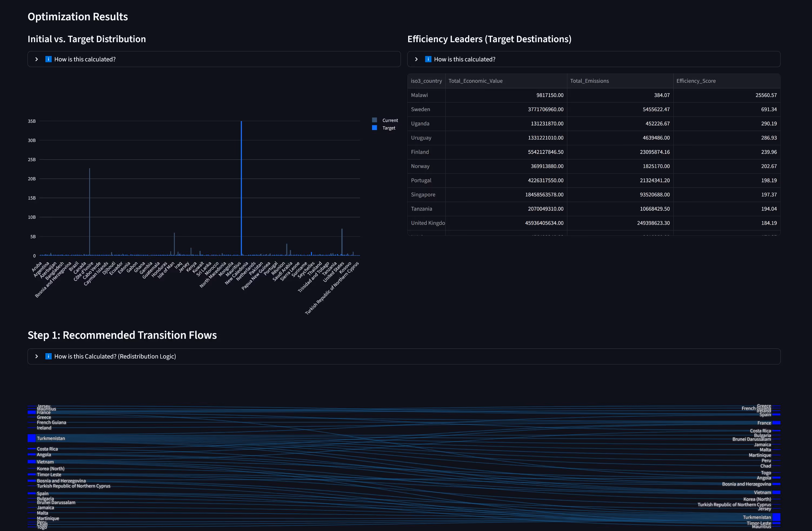
Task: Click info icon in Initial vs. Target expander
Action: point(48,59)
